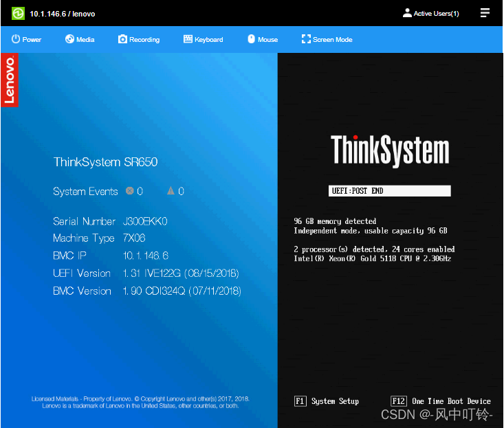Click the Serial Number label
The height and width of the screenshot is (428, 504).
(x=84, y=221)
